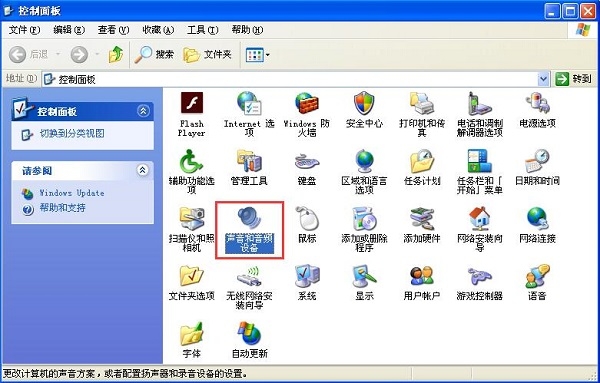This screenshot has width=600, height=383.
Task: Click 帮助和支持 link
Action: pyautogui.click(x=62, y=208)
